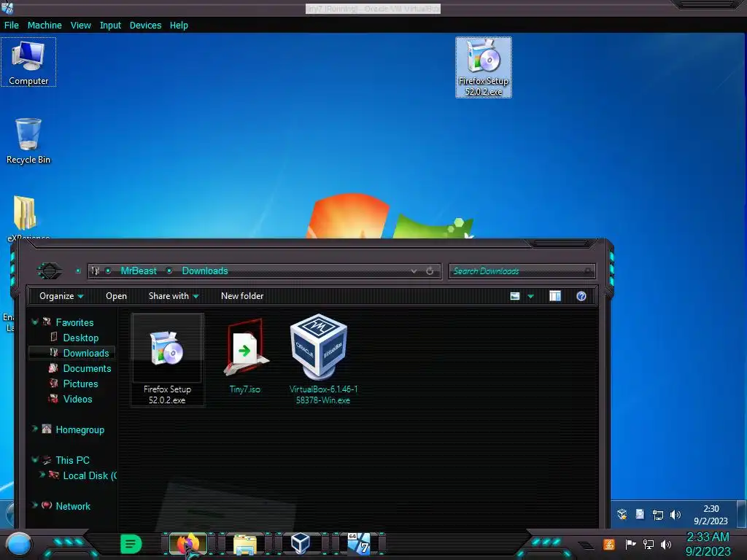747x560 pixels.
Task: Open the address bar history dropdown
Action: tap(414, 271)
